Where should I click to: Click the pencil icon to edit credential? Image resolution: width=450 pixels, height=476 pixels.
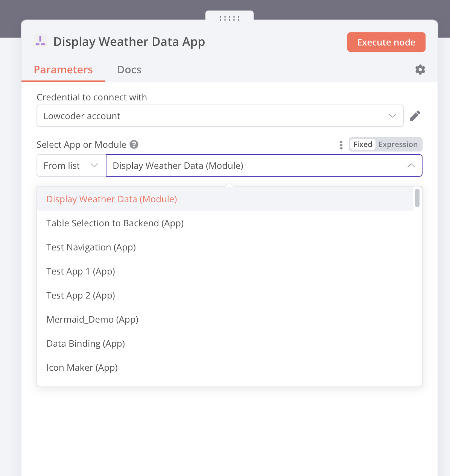coord(415,116)
